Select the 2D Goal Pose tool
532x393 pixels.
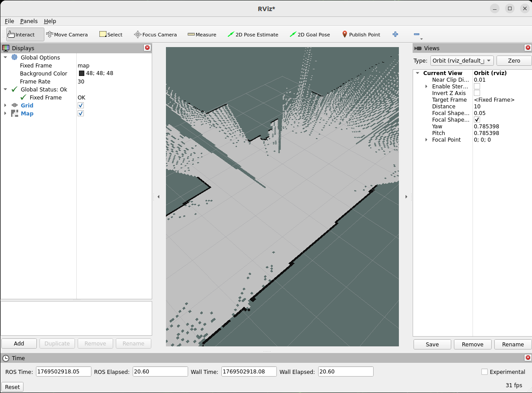click(x=310, y=35)
